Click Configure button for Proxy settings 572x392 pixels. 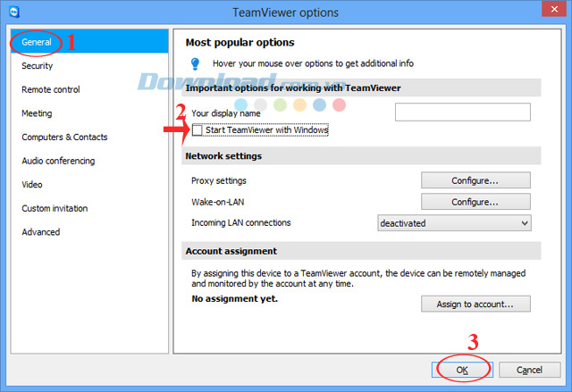pyautogui.click(x=475, y=180)
